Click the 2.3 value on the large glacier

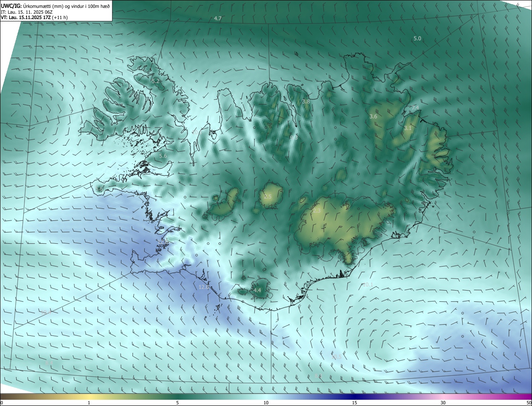pos(317,211)
